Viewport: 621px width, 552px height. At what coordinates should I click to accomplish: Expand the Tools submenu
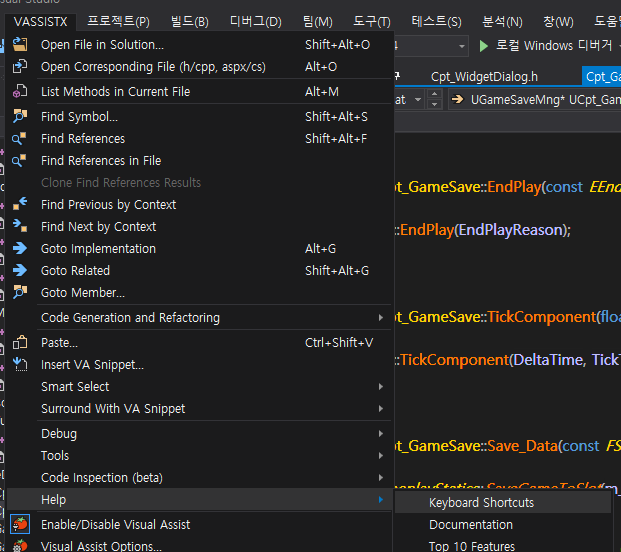tap(200, 455)
